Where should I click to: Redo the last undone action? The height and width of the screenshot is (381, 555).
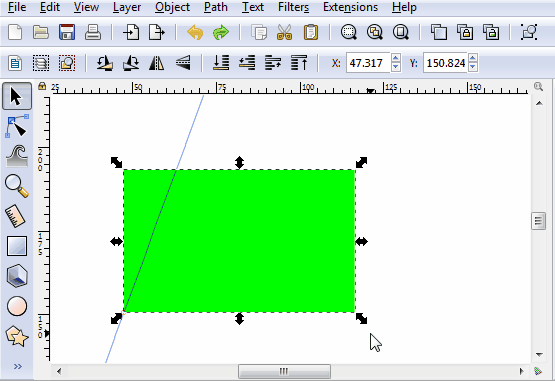(221, 33)
